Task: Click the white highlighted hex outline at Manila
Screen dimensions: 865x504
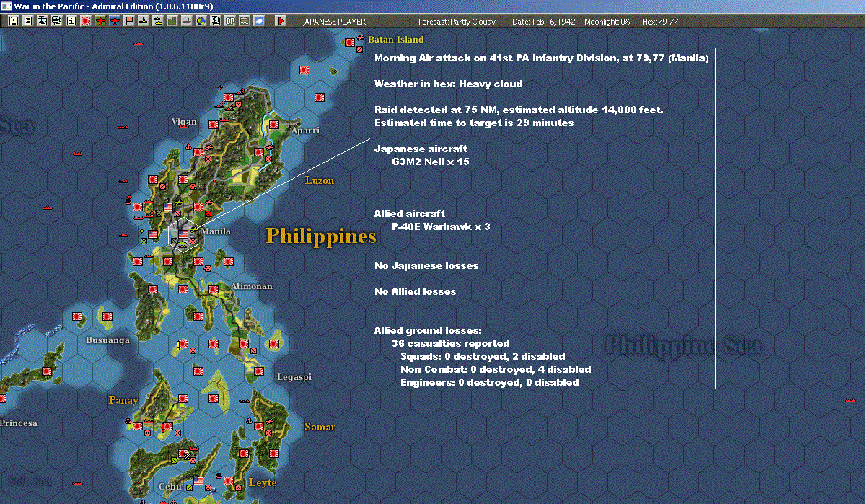Action: click(x=183, y=235)
